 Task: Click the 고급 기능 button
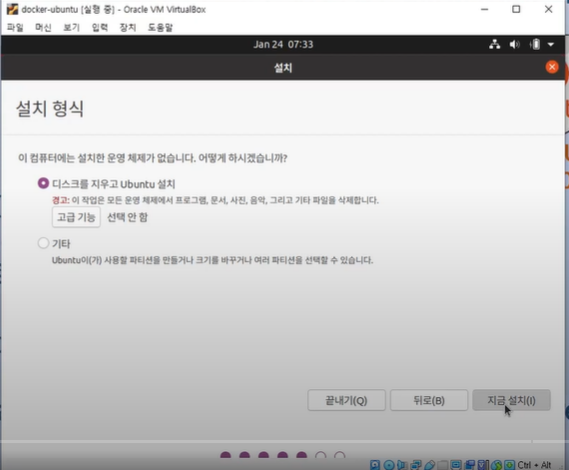coord(76,217)
